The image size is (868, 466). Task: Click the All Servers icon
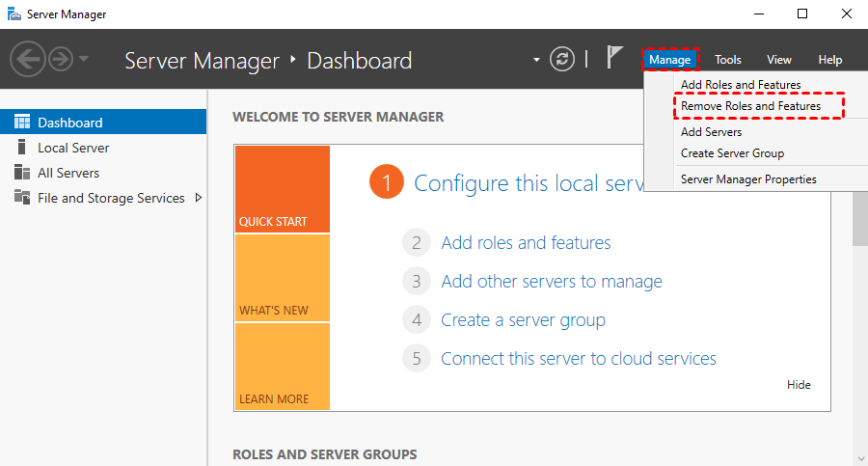tap(21, 173)
